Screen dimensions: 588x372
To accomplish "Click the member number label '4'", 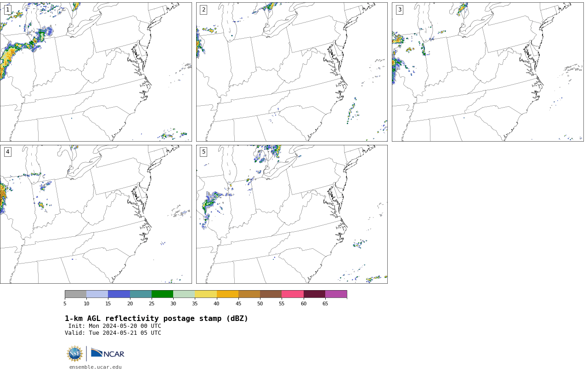I will (7, 152).
